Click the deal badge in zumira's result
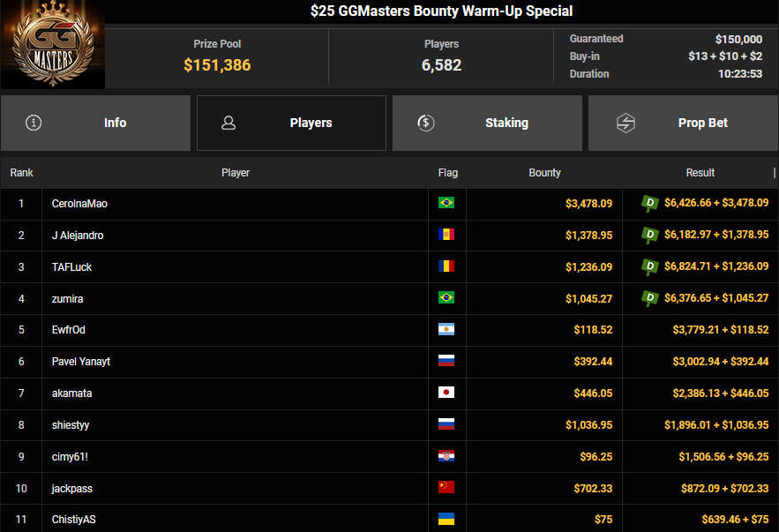779x532 pixels. (650, 298)
